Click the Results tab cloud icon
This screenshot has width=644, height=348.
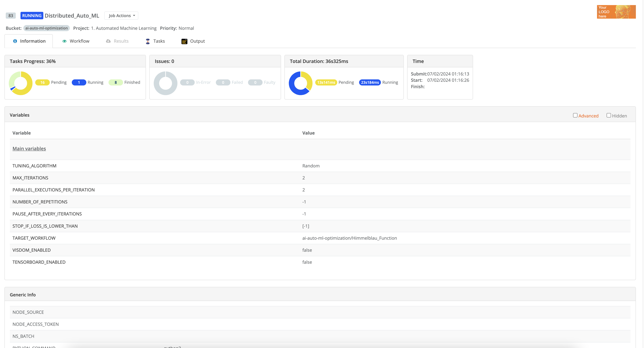point(108,41)
